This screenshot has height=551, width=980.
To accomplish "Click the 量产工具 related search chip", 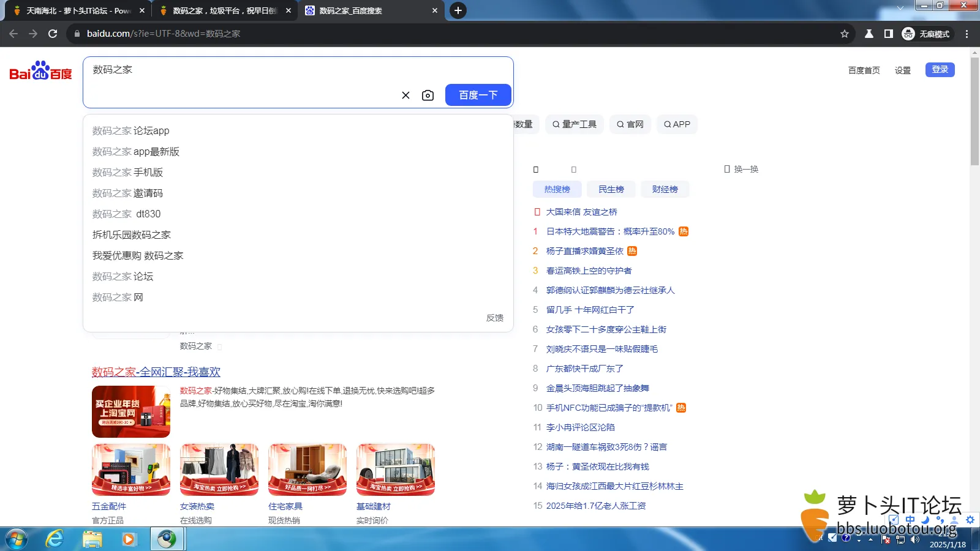I will (x=574, y=124).
